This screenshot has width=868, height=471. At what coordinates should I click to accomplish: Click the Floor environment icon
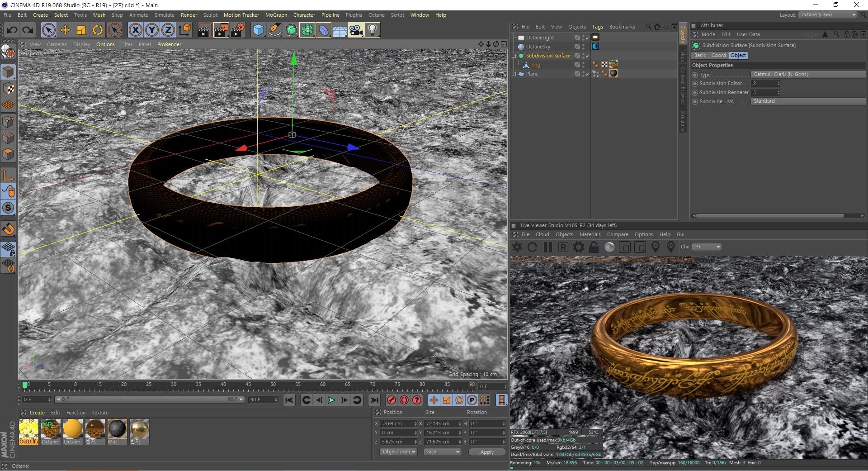click(x=340, y=30)
